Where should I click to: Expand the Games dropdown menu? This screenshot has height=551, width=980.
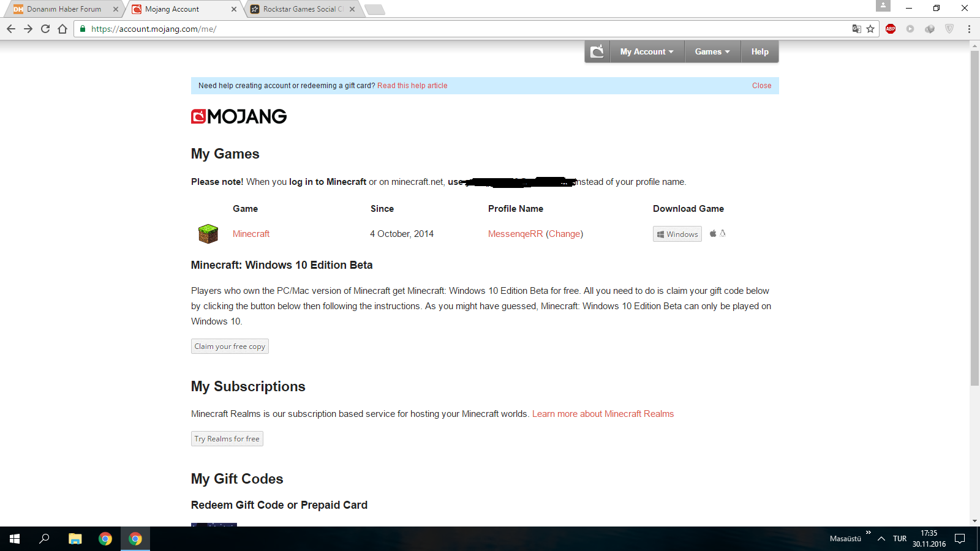712,52
